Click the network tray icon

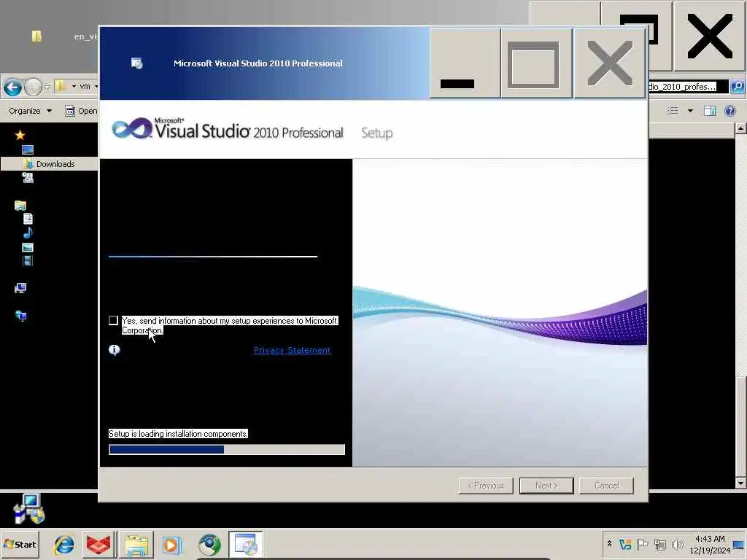coord(659,544)
